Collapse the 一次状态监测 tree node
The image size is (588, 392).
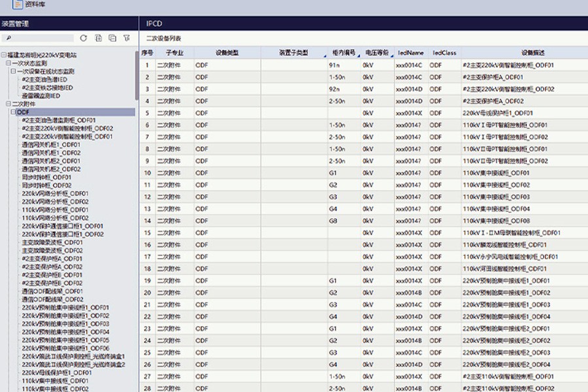[x=8, y=63]
